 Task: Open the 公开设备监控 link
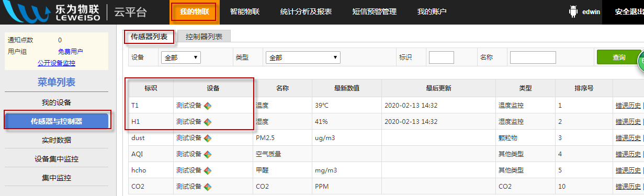(x=56, y=63)
